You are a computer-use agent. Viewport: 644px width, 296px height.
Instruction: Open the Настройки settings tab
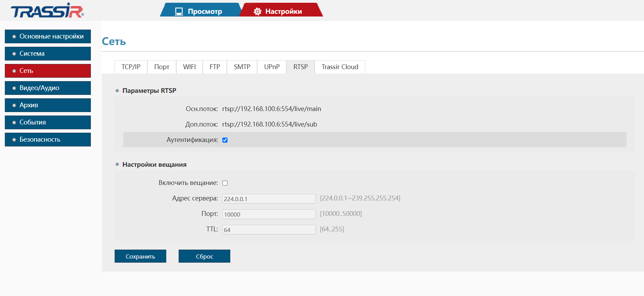281,10
